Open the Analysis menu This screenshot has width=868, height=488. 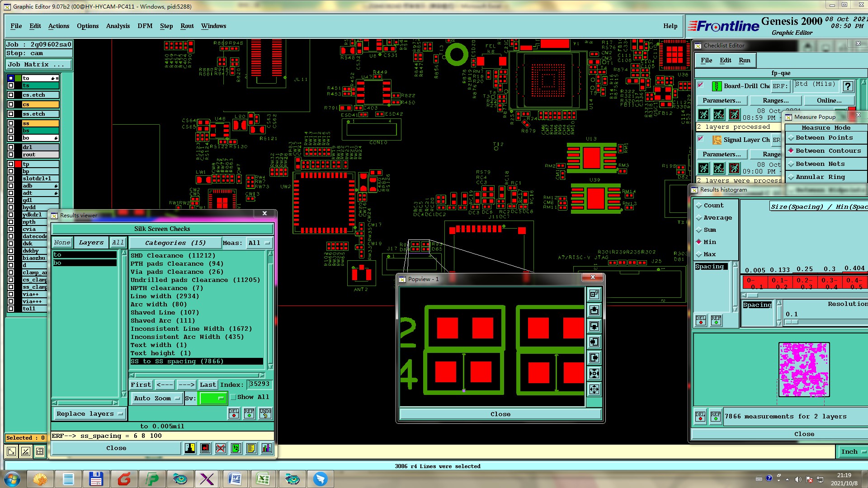click(x=118, y=26)
